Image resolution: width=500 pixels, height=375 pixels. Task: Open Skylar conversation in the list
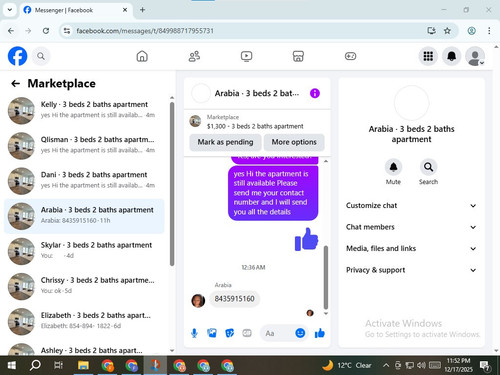[84, 251]
